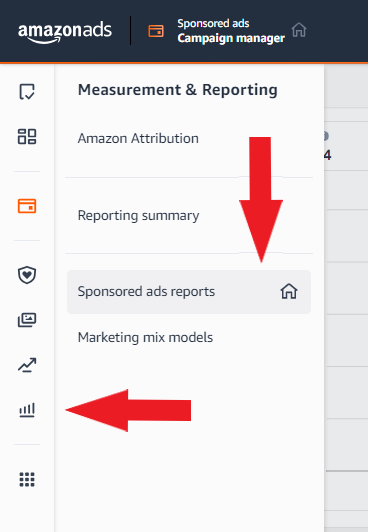Open the bar chart Measurement & Reporting icon
Viewport: 368px width, 532px height.
(x=27, y=410)
